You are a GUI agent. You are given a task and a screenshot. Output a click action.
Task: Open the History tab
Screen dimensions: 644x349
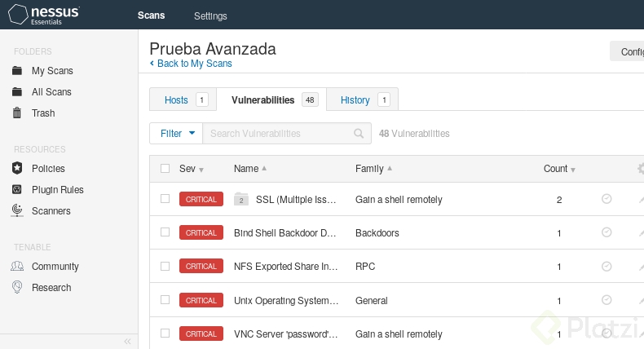pos(355,100)
